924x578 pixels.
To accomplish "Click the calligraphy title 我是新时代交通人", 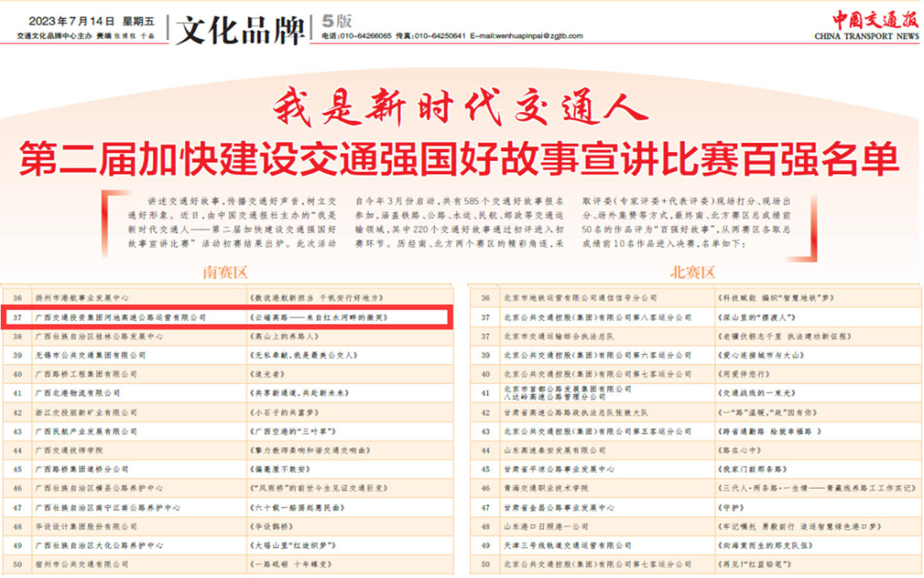I will [x=459, y=107].
